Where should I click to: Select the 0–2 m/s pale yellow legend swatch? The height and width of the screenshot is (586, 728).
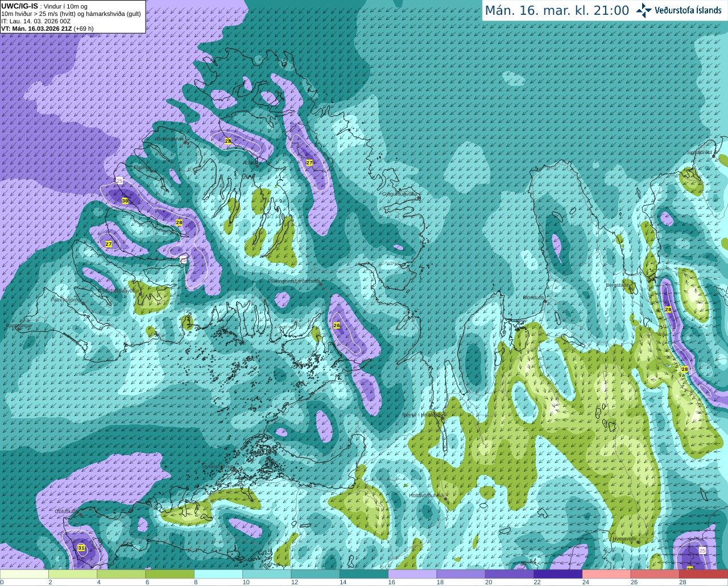click(x=24, y=574)
